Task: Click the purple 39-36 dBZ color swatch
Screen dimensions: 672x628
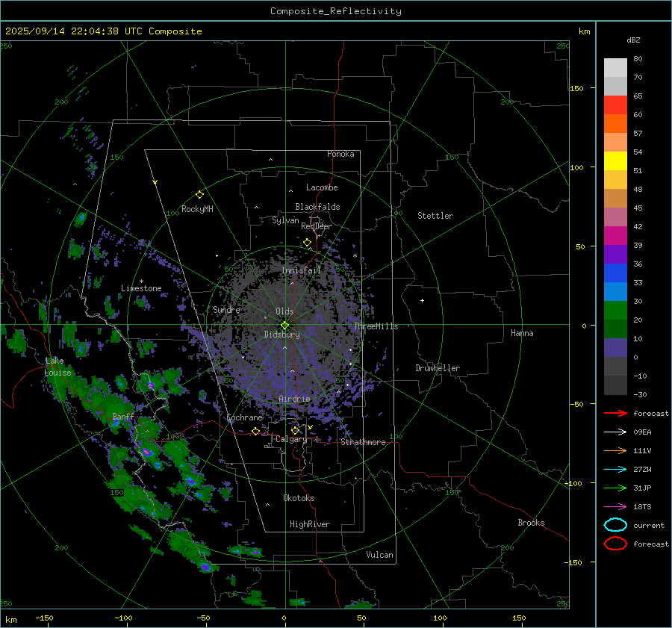Action: (615, 254)
